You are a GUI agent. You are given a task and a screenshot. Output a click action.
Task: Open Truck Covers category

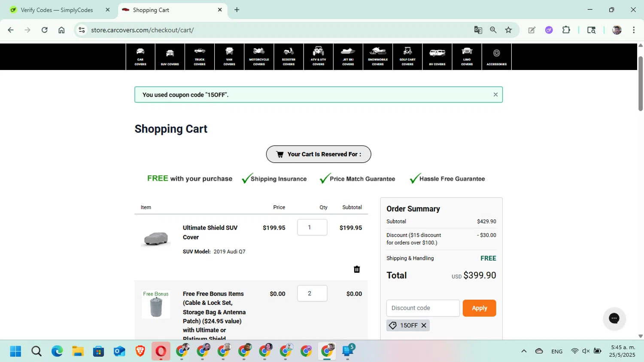200,57
